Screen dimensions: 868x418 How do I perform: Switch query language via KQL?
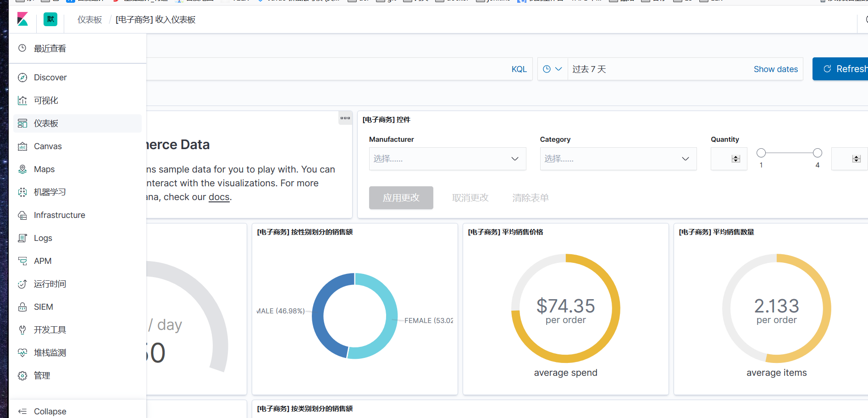click(519, 69)
